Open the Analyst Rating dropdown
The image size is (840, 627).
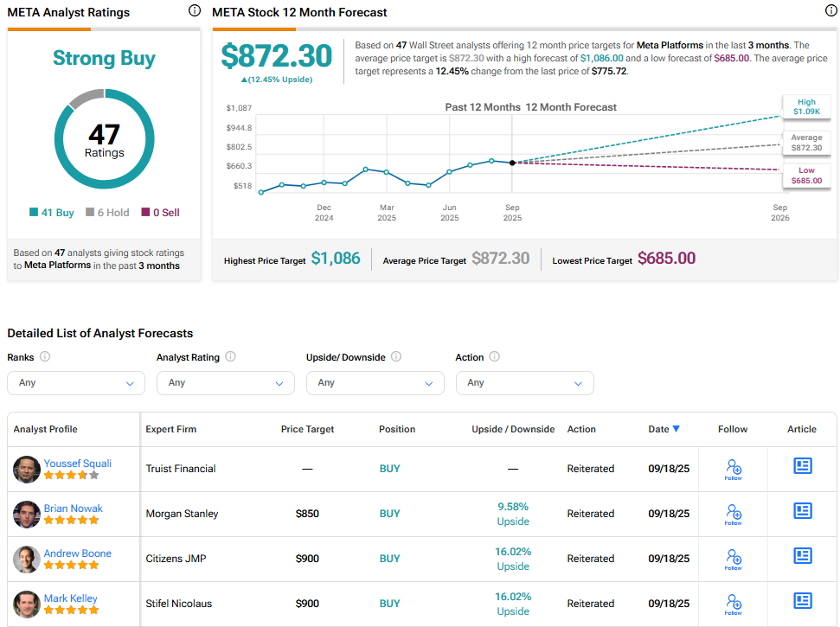225,382
